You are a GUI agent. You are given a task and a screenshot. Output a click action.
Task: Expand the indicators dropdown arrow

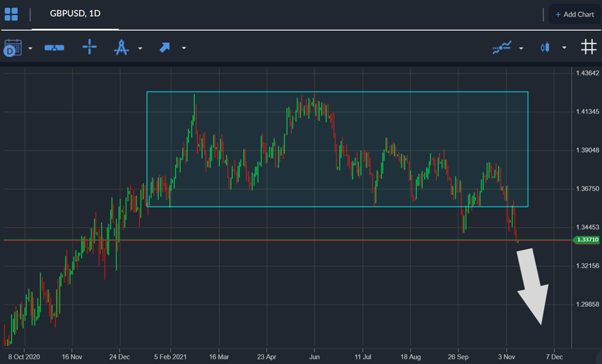[521, 48]
